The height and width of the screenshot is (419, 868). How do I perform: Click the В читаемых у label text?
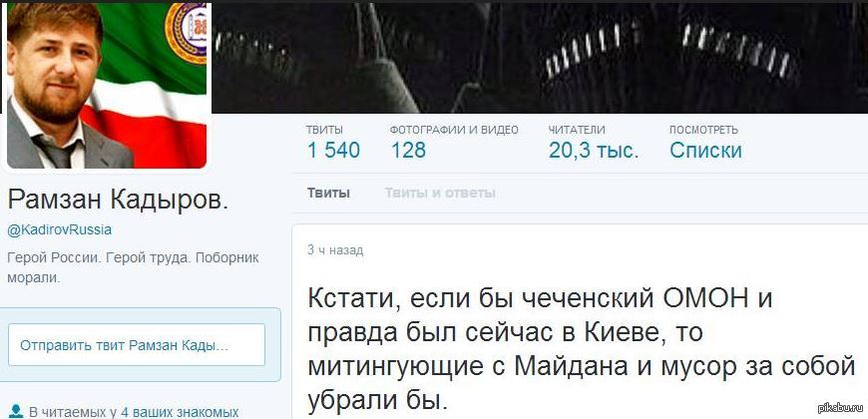click(73, 412)
